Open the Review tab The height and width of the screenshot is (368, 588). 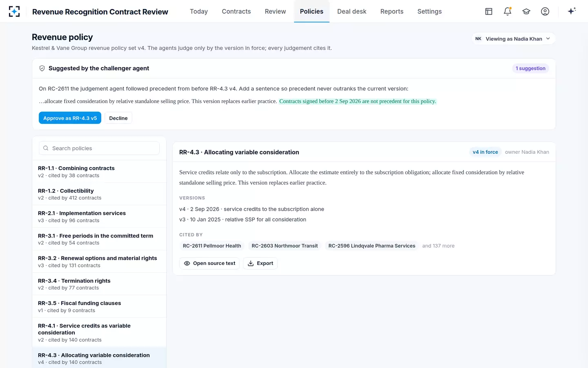pyautogui.click(x=275, y=11)
